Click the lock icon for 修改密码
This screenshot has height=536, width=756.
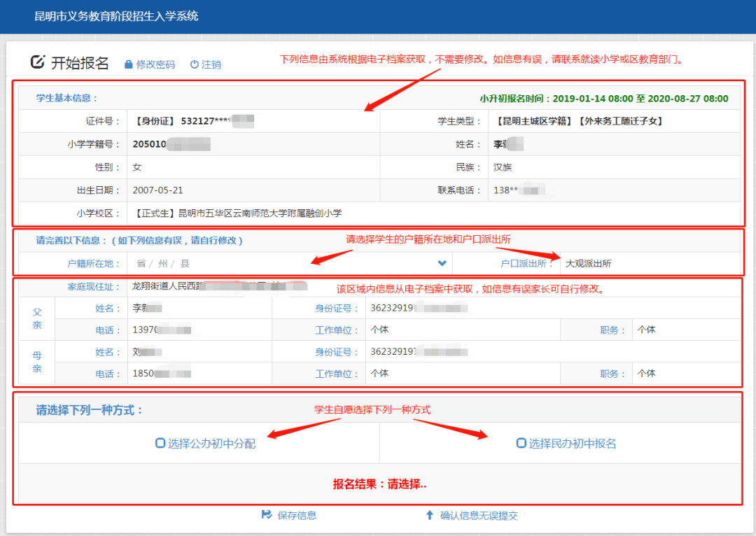coord(128,64)
